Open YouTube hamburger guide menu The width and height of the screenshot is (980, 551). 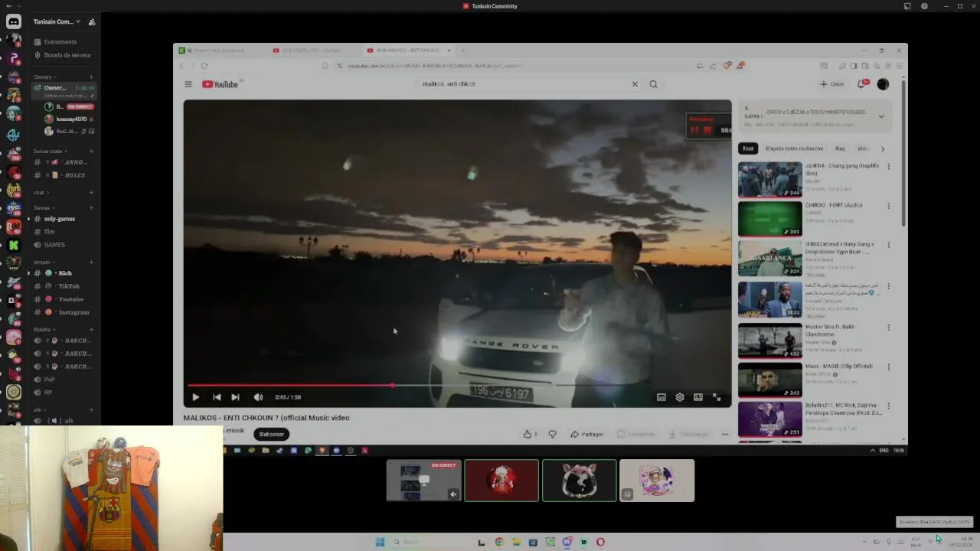pos(188,84)
